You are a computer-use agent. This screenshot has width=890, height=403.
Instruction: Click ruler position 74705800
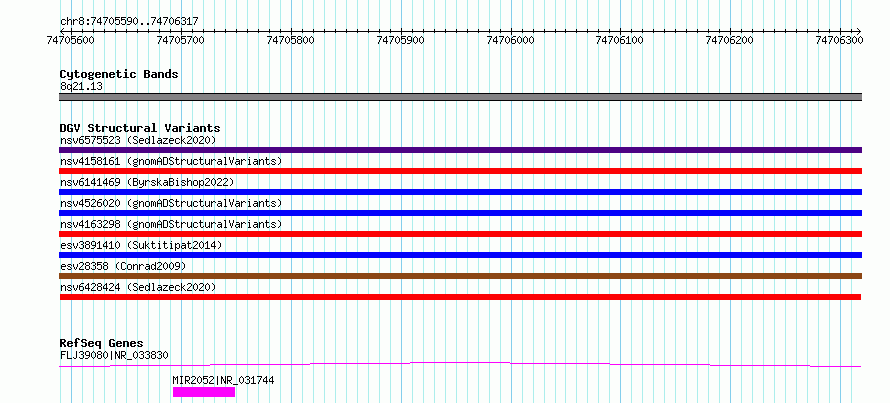pyautogui.click(x=291, y=40)
